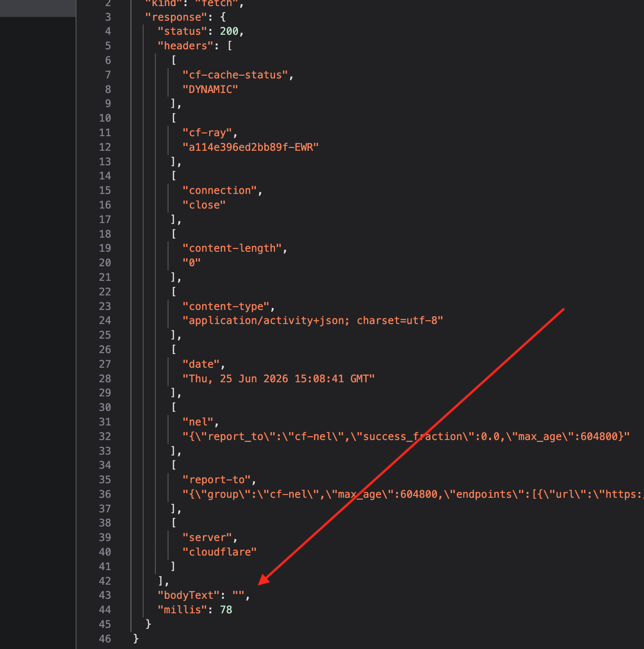Select line number 24 in the gutter
644x649 pixels.
(105, 320)
